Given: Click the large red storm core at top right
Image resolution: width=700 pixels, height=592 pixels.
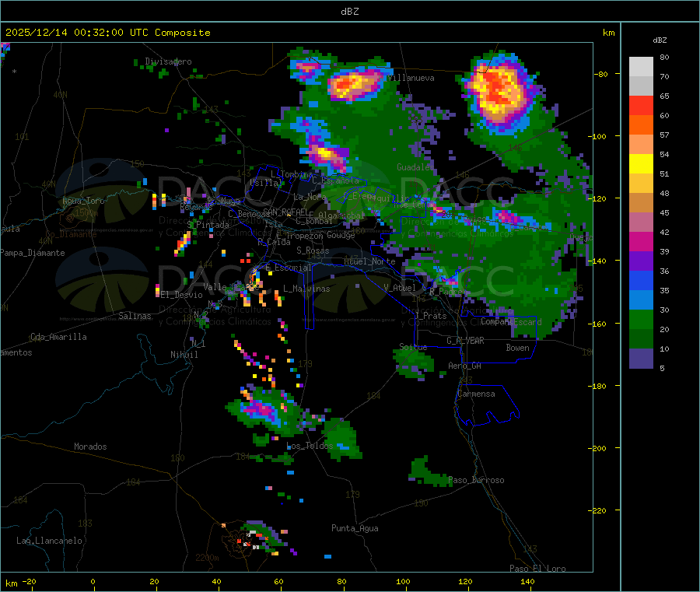Looking at the screenshot, I should click(499, 91).
